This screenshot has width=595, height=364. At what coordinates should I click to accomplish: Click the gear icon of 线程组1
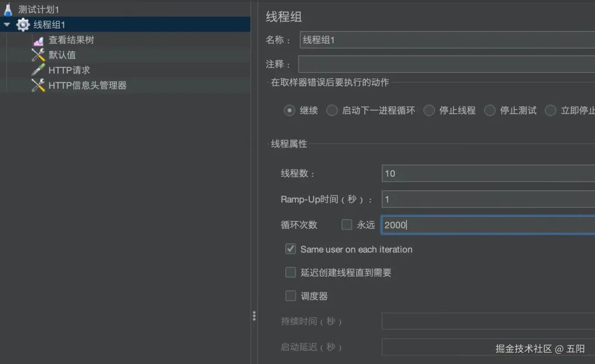point(23,24)
